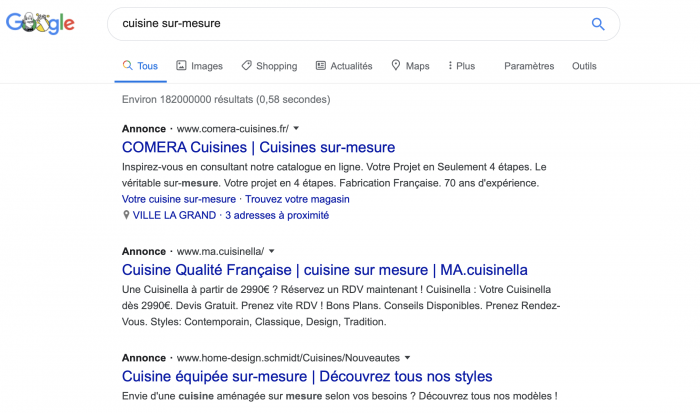This screenshot has height=413, width=700.
Task: Click the three-dot Plus icon
Action: click(450, 66)
